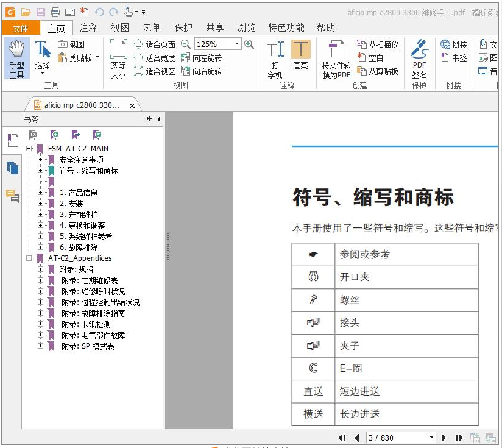Open the 附录: 电气部件故障 bookmark
This screenshot has width=502, height=448.
[93, 335]
